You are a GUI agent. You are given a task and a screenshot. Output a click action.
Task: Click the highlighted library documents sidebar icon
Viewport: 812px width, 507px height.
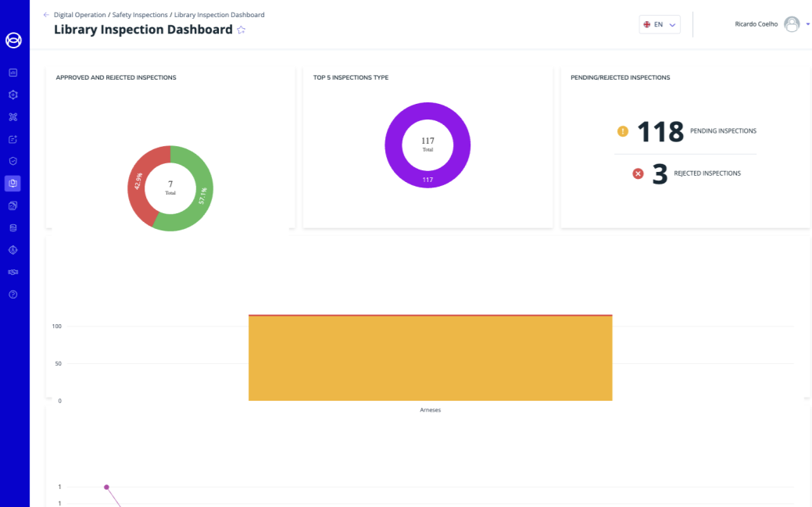(13, 184)
